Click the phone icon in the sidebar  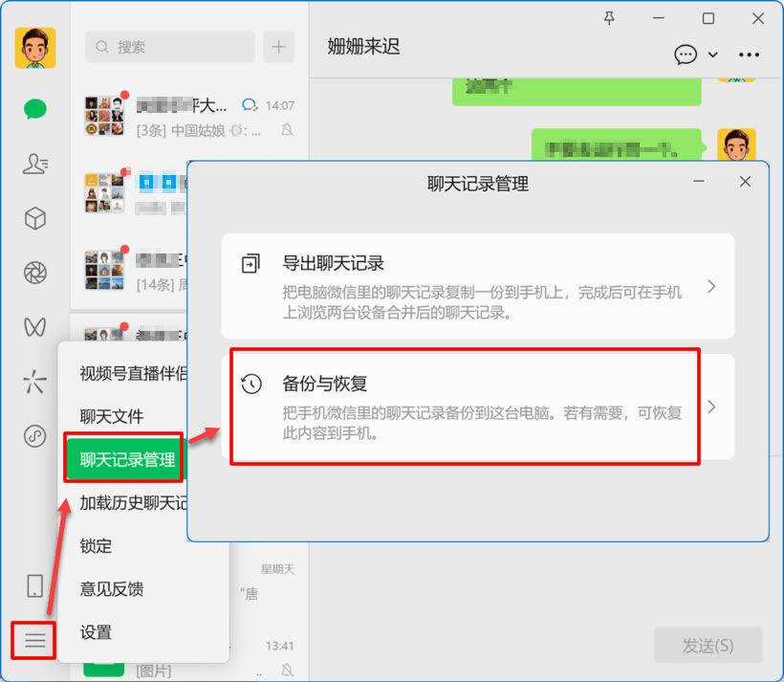point(35,585)
